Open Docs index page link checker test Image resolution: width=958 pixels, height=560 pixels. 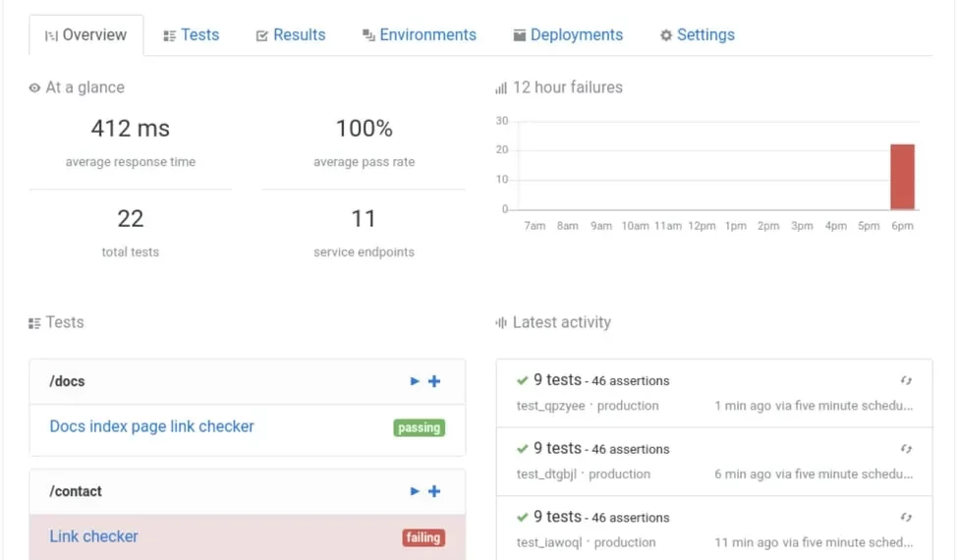click(x=151, y=426)
